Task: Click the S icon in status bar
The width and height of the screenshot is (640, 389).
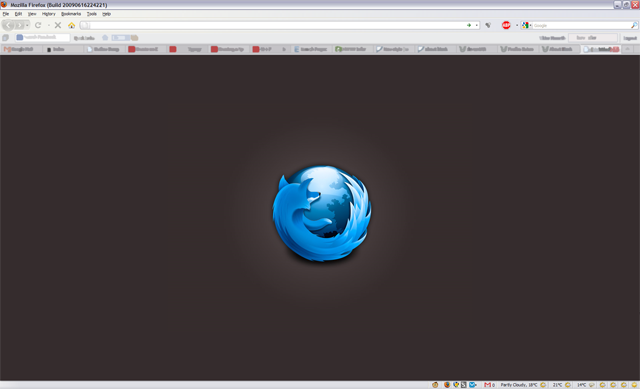Action: (463, 385)
